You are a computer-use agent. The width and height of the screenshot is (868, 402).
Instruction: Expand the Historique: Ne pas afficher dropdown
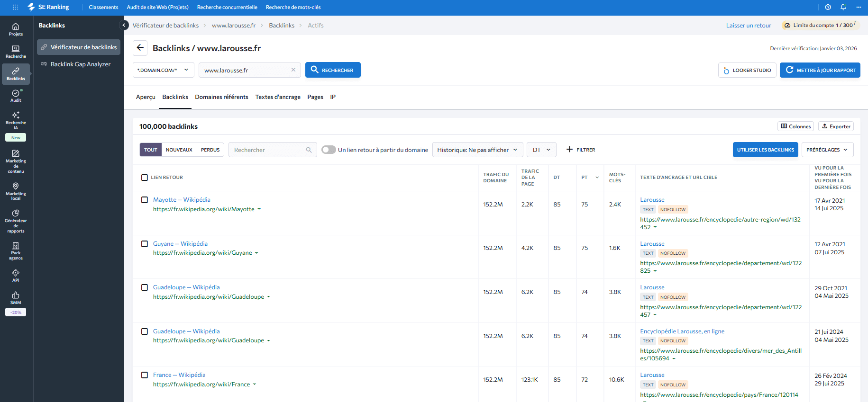[x=477, y=150]
